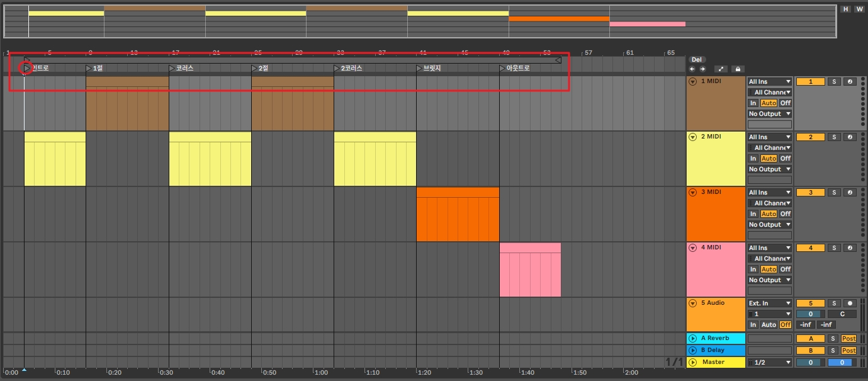Collapse the 3 MIDI track with its fold arrow
Screen dimensions: 868x381
click(693, 192)
